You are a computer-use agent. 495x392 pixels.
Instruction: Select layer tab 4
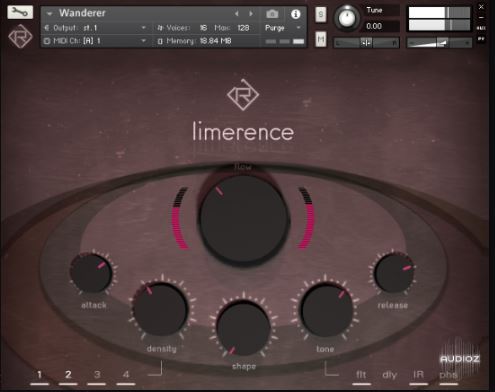point(126,376)
